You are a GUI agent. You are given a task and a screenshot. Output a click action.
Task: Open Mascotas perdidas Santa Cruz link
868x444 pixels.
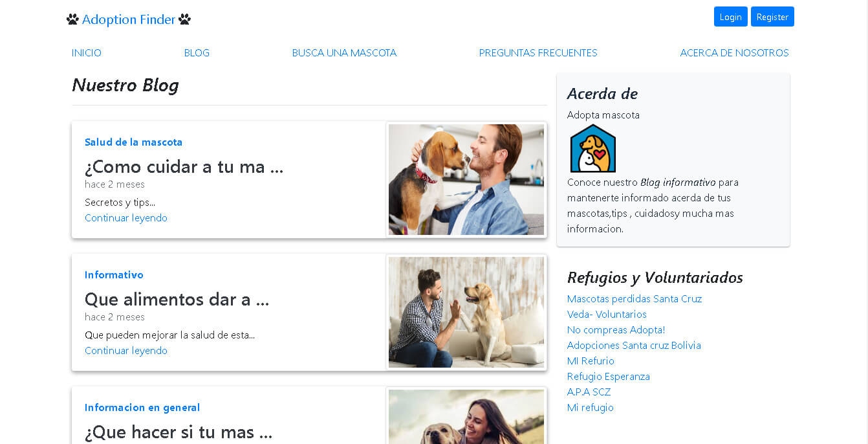point(635,299)
